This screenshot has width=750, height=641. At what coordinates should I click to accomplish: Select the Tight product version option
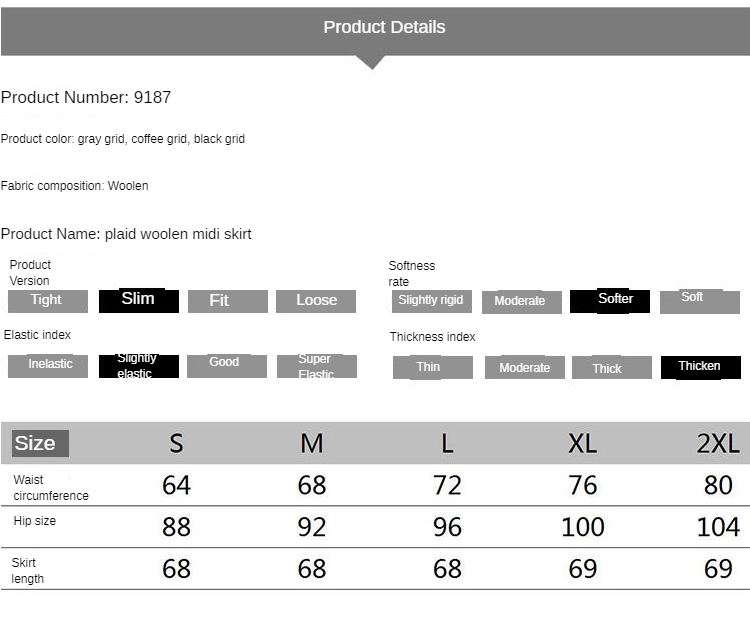48,301
